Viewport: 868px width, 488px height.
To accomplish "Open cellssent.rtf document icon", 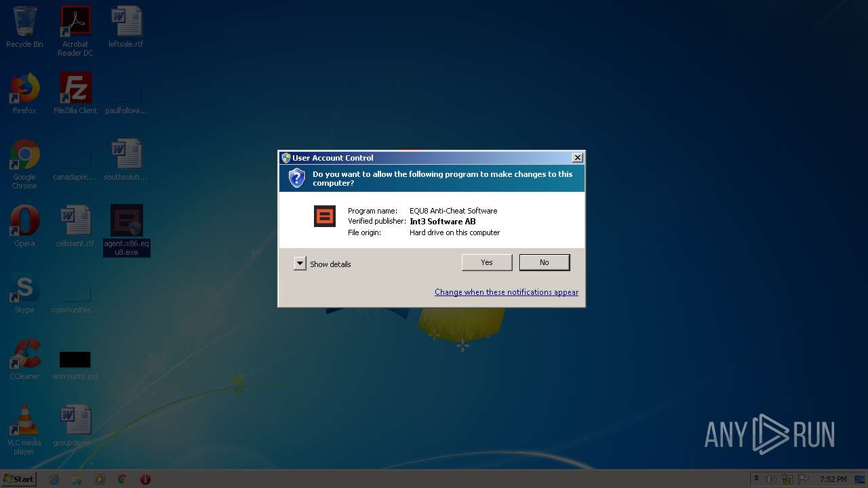I will (x=75, y=226).
